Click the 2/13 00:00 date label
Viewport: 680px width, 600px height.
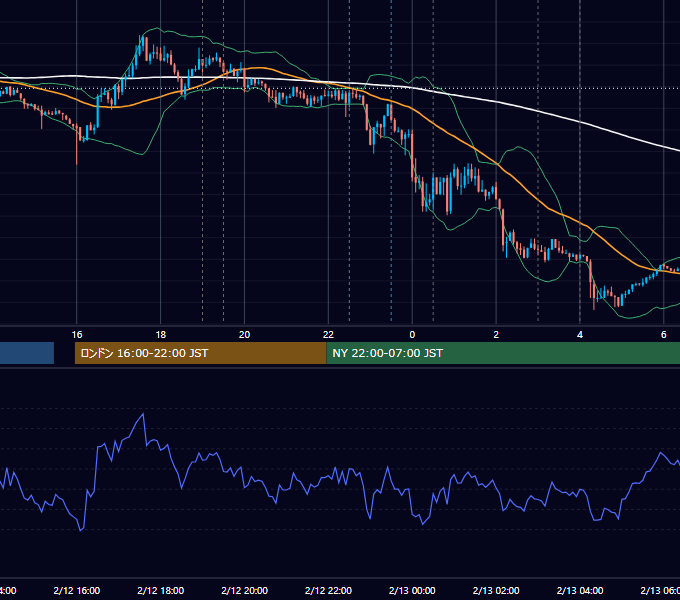[412, 590]
